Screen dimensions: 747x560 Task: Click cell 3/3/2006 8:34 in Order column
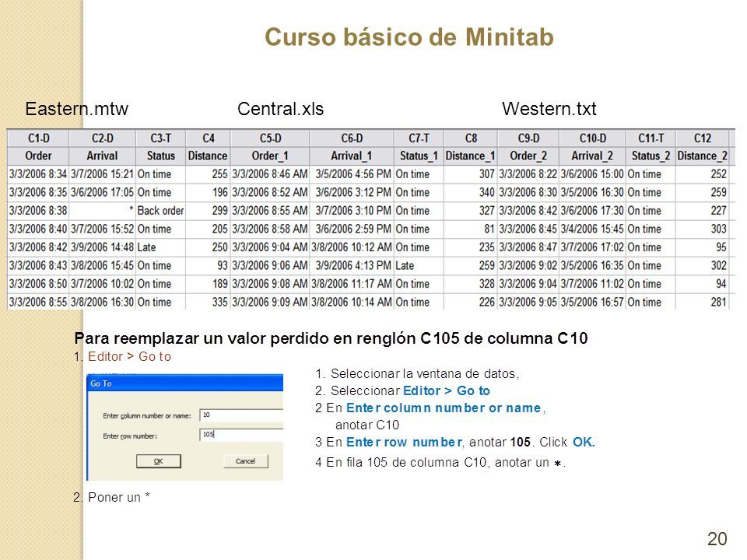(x=38, y=174)
